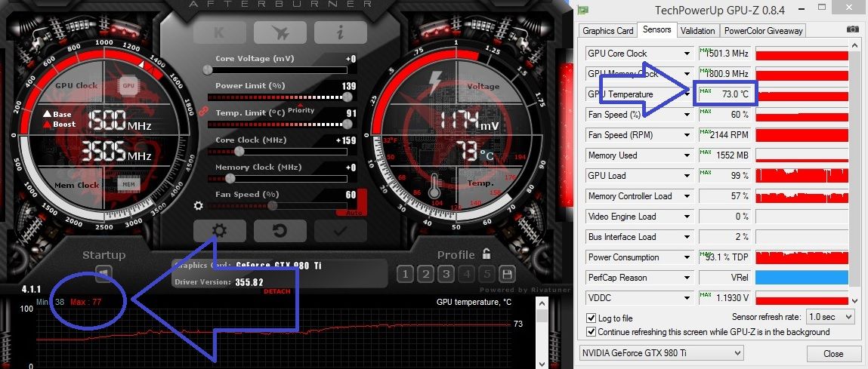Click the VRel PerfCap value
The width and height of the screenshot is (868, 369).
point(740,278)
